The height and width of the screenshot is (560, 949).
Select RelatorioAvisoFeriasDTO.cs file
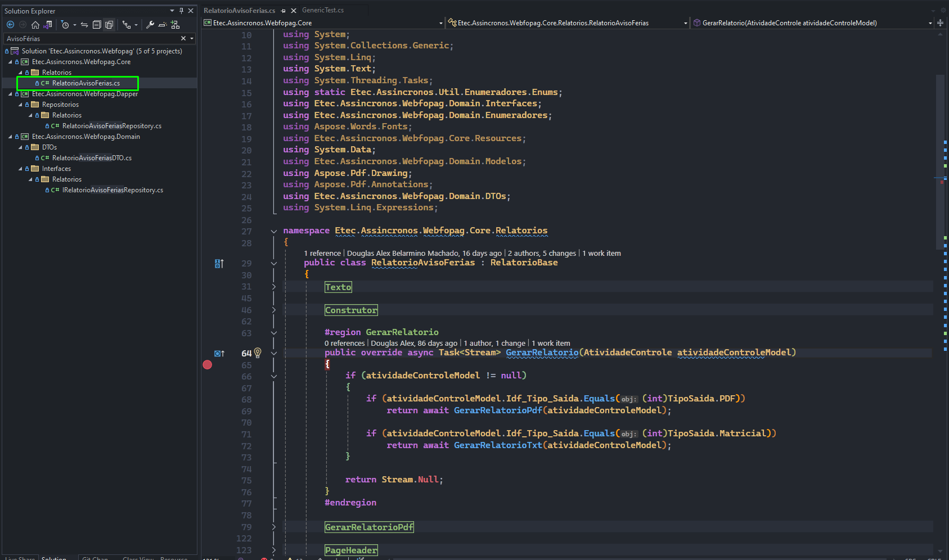92,158
